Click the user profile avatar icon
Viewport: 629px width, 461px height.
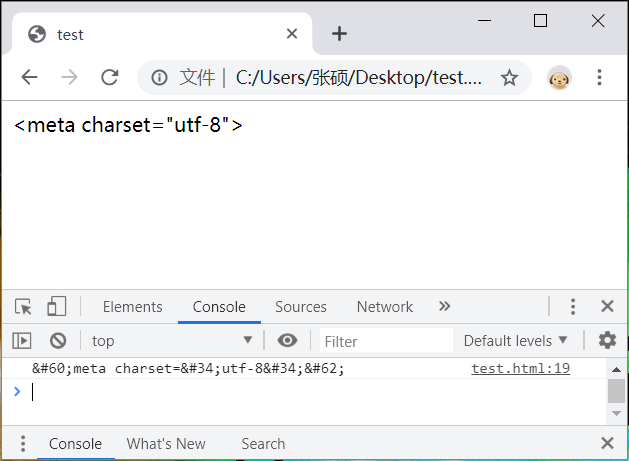pos(559,78)
